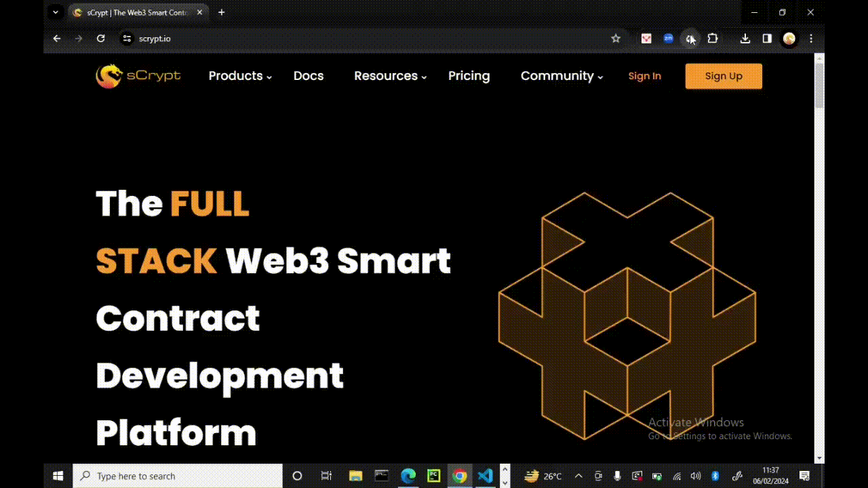Viewport: 868px width, 488px height.
Task: Go to the Pricing page
Action: click(469, 76)
